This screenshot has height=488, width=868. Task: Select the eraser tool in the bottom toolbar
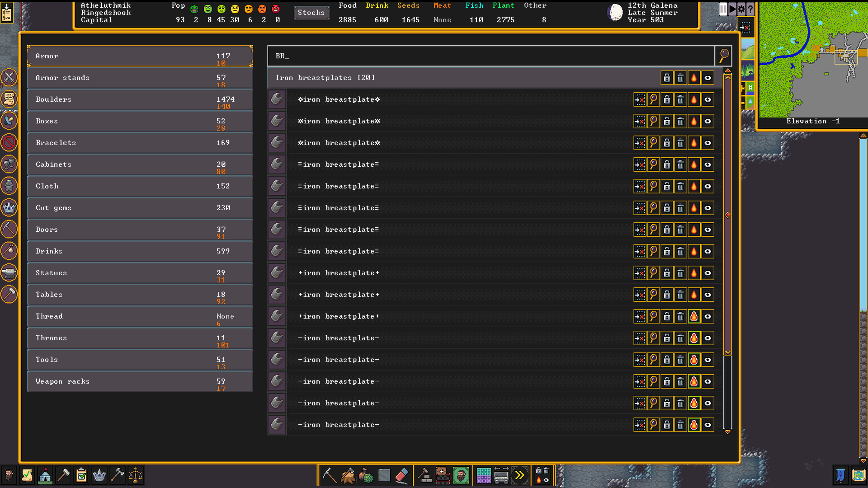coord(401,475)
